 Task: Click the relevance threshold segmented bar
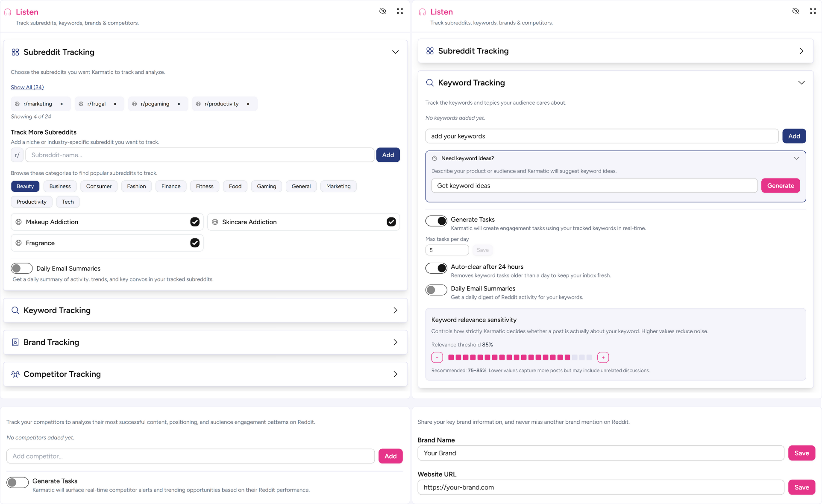520,357
